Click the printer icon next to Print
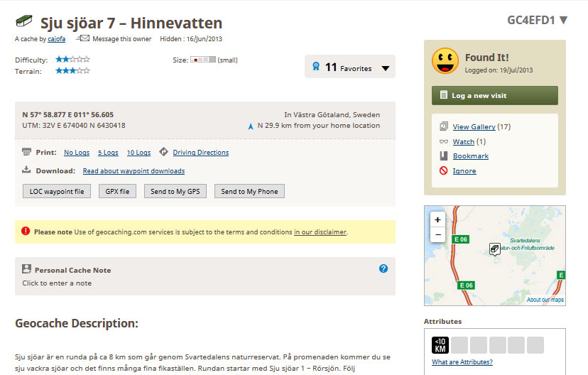Viewport: 588px width, 375px height. coord(27,152)
